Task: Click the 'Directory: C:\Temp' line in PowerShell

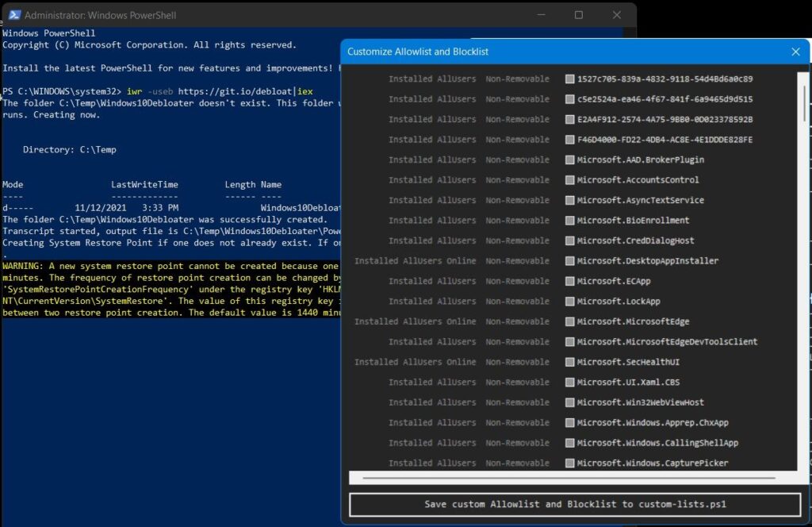Action: tap(70, 150)
